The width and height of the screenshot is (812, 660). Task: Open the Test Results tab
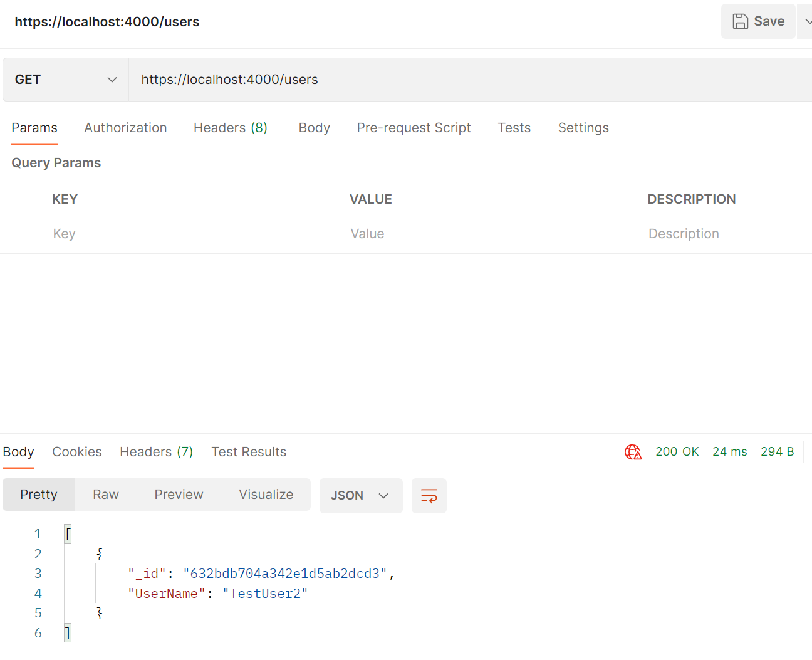(249, 452)
